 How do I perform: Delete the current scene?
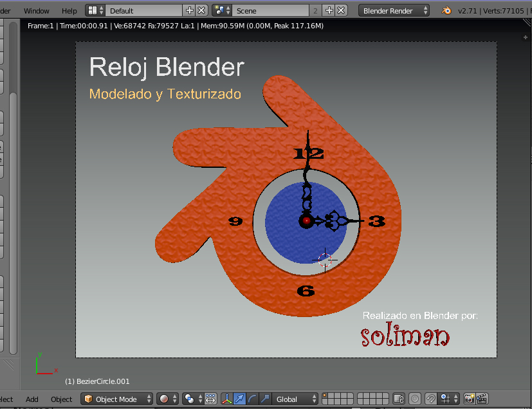341,10
